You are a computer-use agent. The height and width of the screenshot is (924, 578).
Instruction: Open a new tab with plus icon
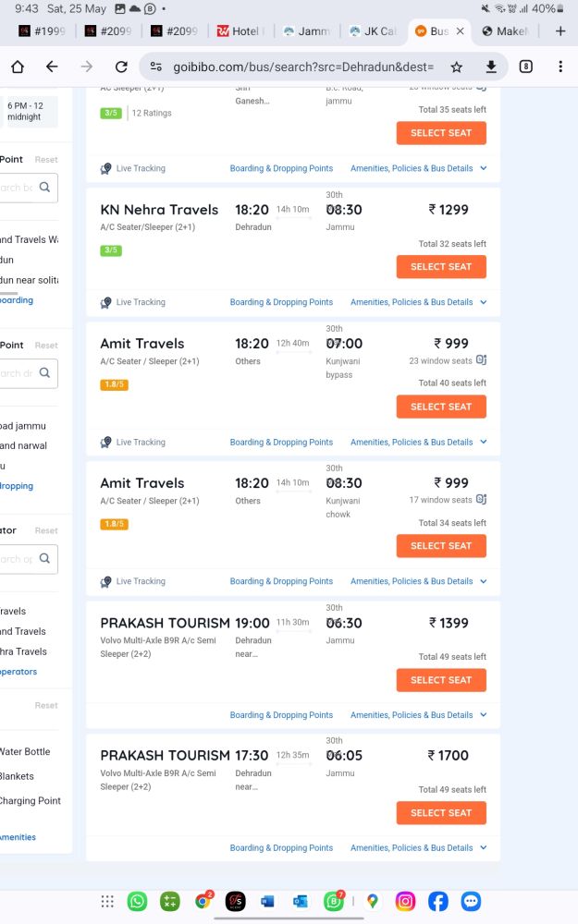click(560, 30)
